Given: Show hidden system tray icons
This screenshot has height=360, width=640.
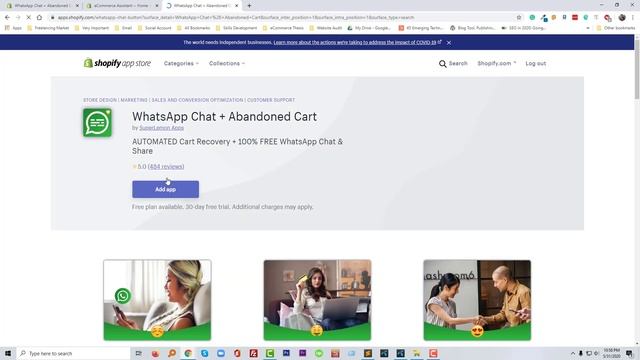Looking at the screenshot, I should pos(573,353).
